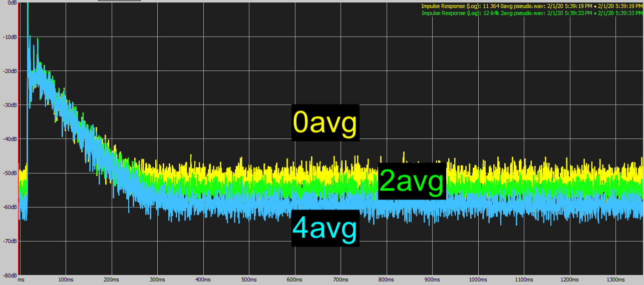The height and width of the screenshot is (285, 644).
Task: Click the 900ms time axis label
Action: click(x=432, y=280)
